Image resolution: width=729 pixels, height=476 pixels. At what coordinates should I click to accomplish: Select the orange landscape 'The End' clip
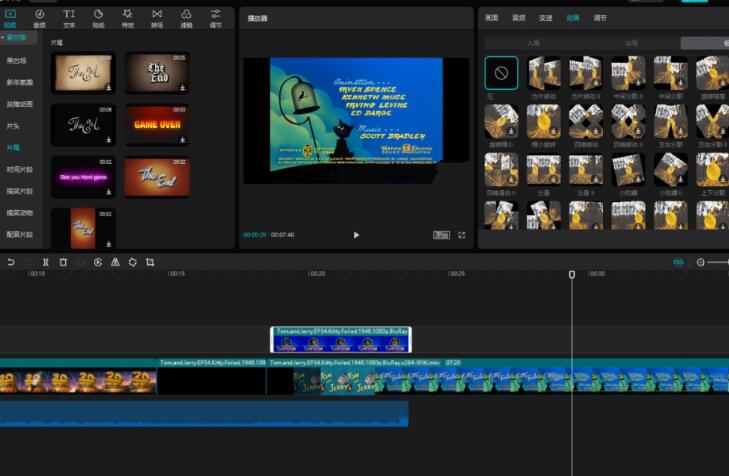coord(157,177)
